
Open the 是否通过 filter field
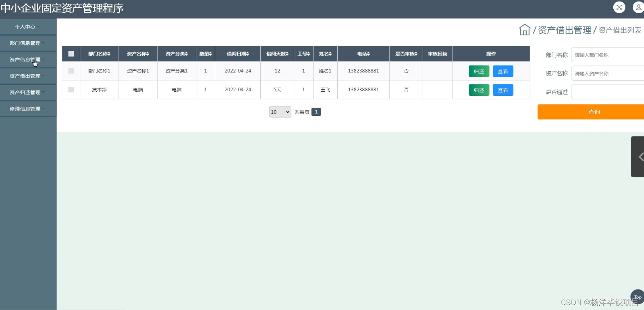click(608, 92)
